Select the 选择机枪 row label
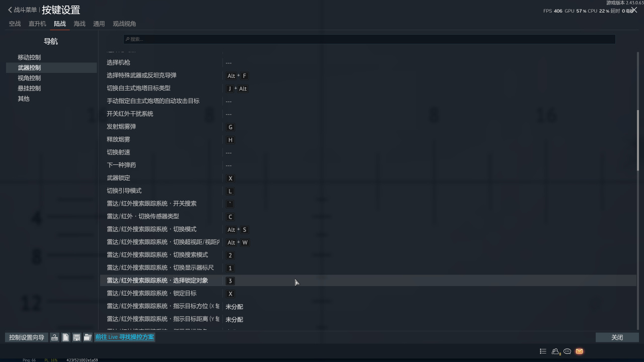This screenshot has height=362, width=644. (x=118, y=62)
